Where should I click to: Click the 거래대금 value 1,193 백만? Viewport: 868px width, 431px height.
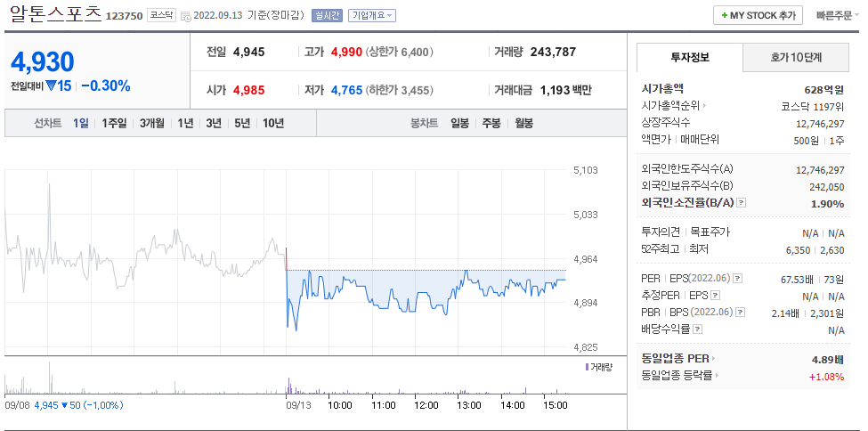coord(565,90)
